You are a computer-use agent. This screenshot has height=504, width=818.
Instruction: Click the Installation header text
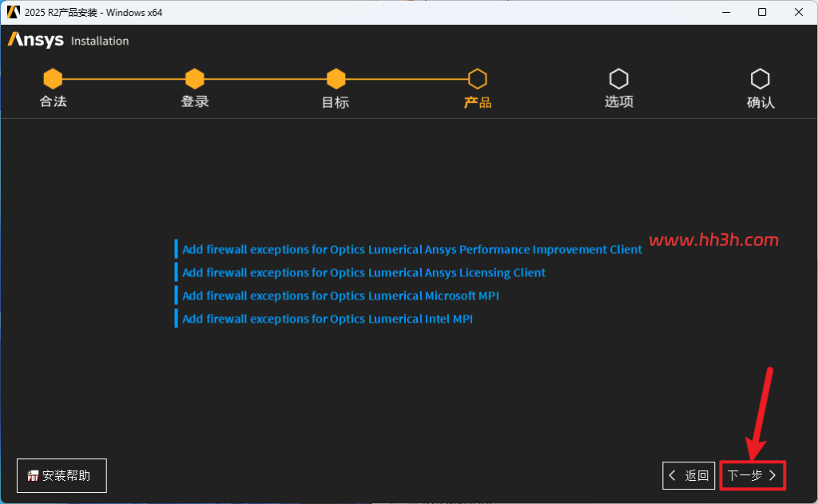[x=100, y=41]
